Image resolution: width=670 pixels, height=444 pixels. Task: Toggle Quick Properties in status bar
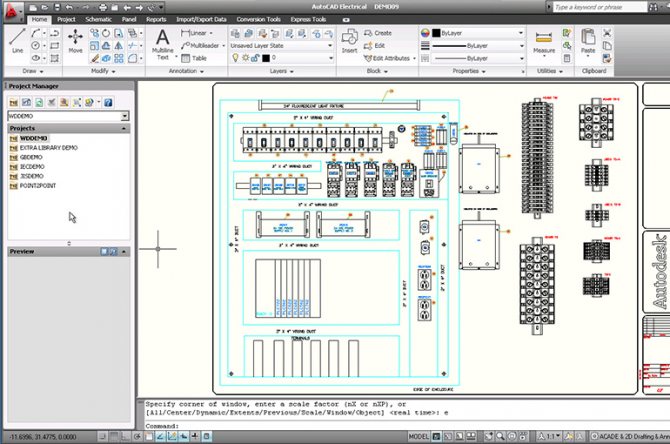(x=206, y=436)
